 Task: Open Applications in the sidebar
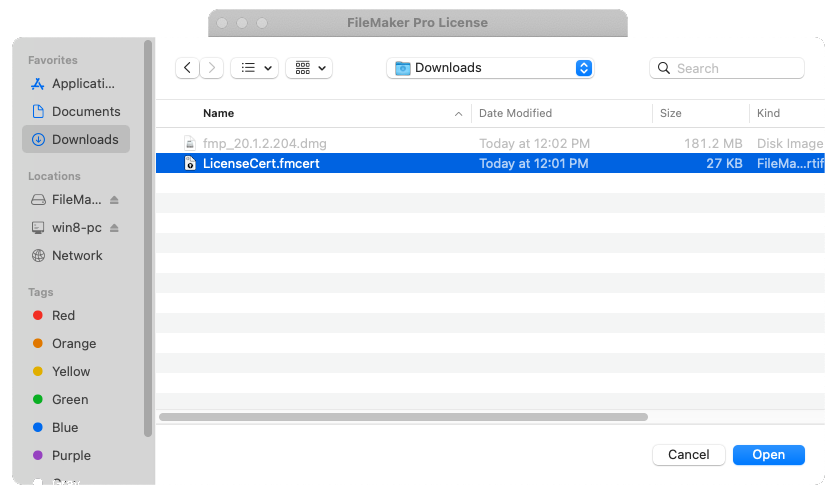[76, 84]
